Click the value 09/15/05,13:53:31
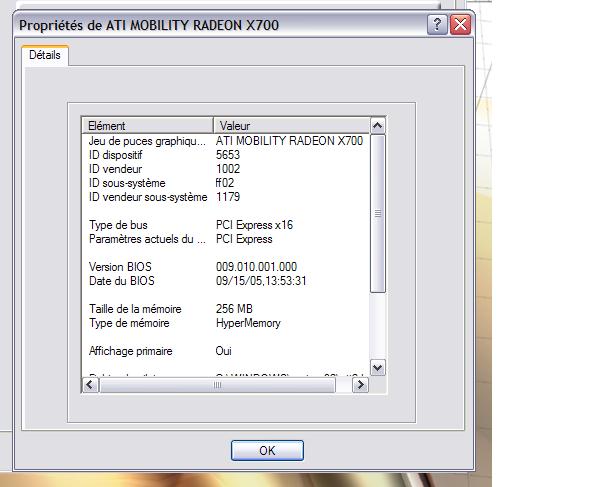Image resolution: width=600 pixels, height=487 pixels. [x=261, y=281]
